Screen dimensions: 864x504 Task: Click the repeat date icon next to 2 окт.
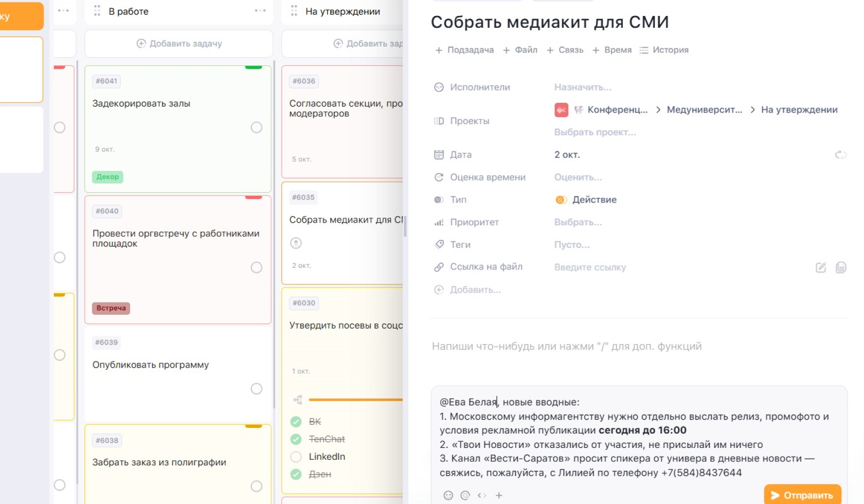(x=841, y=155)
